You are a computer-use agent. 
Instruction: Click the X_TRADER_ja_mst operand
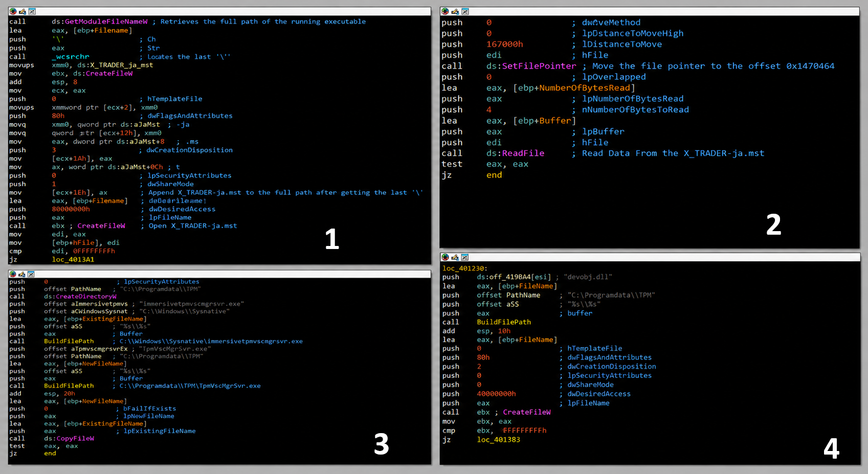(x=122, y=65)
